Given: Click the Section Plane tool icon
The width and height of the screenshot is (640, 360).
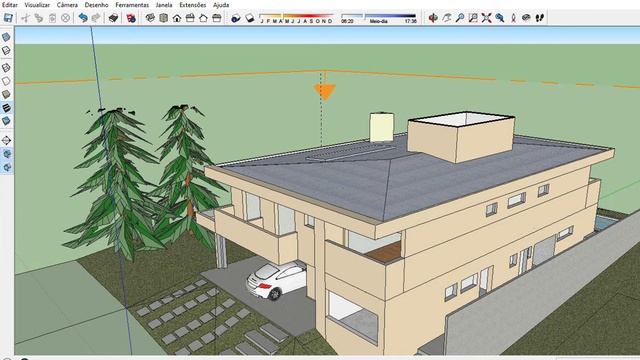Looking at the screenshot, I should pyautogui.click(x=6, y=140).
